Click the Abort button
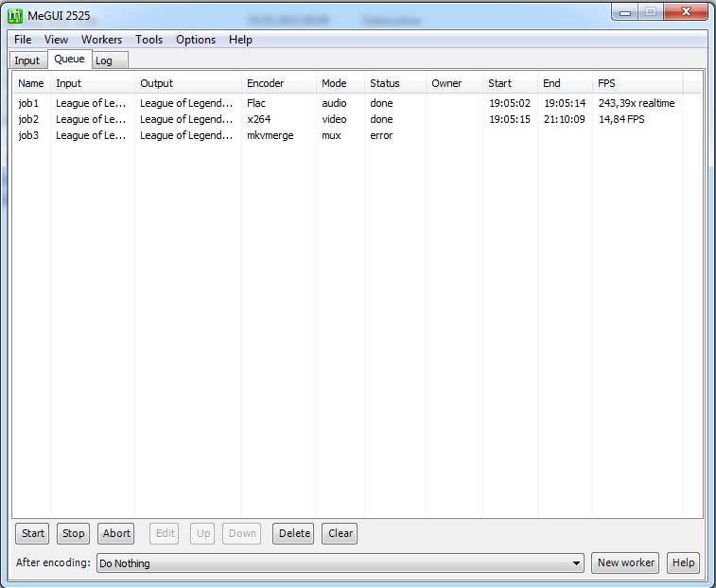The width and height of the screenshot is (716, 588). (x=116, y=533)
